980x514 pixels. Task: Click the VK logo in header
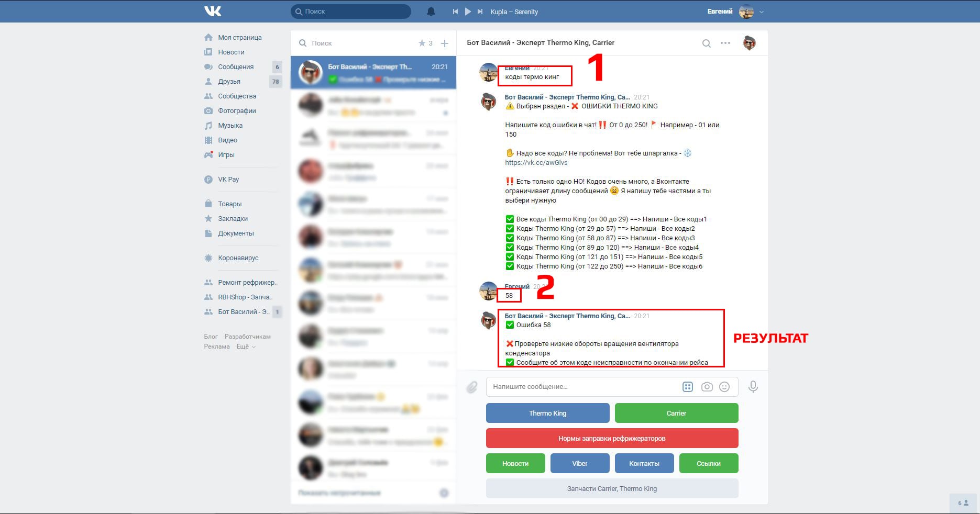coord(213,11)
